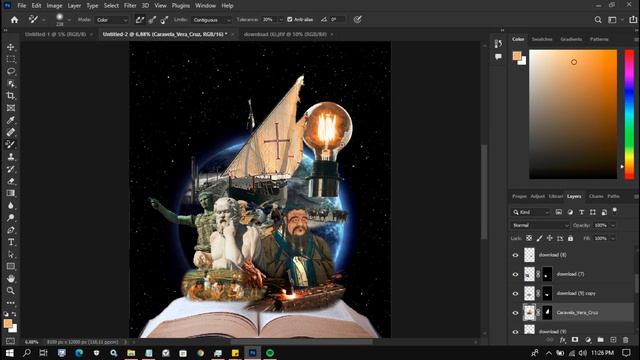Select the Move tool
This screenshot has height=360, width=640.
coord(11,47)
